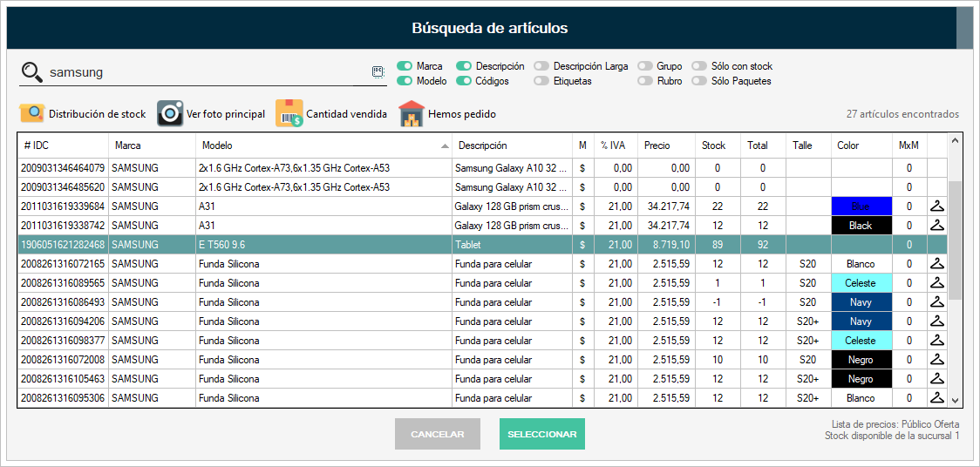This screenshot has width=980, height=467.
Task: Toggle the Códigos search filter
Action: (x=464, y=81)
